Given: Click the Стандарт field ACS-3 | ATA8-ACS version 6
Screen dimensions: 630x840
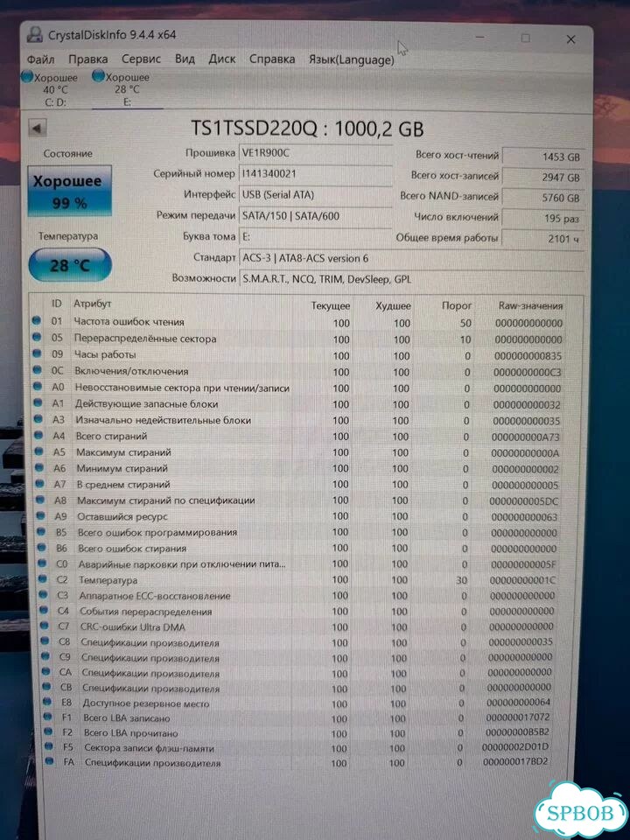Looking at the screenshot, I should [411, 258].
